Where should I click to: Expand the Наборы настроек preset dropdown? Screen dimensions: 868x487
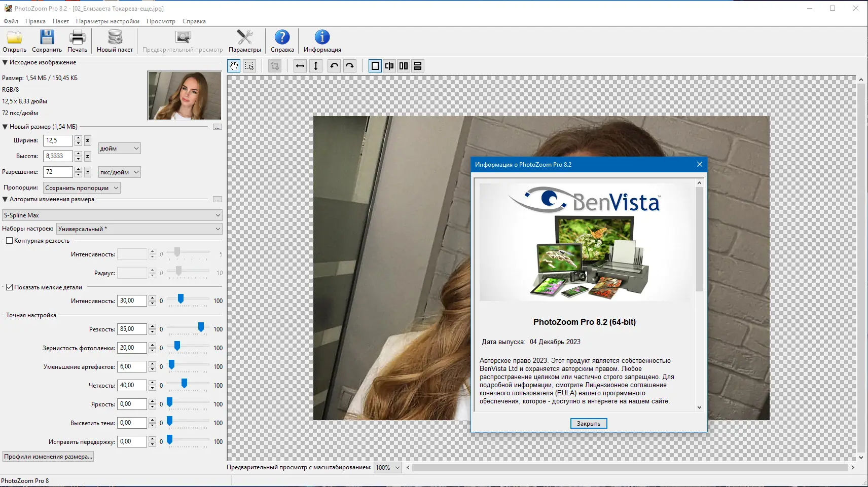(x=139, y=229)
